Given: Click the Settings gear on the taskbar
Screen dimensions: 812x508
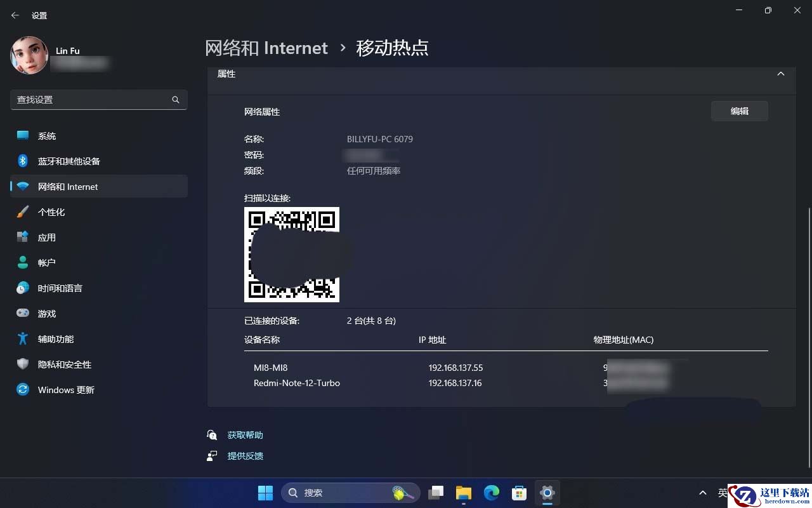Looking at the screenshot, I should point(547,493).
